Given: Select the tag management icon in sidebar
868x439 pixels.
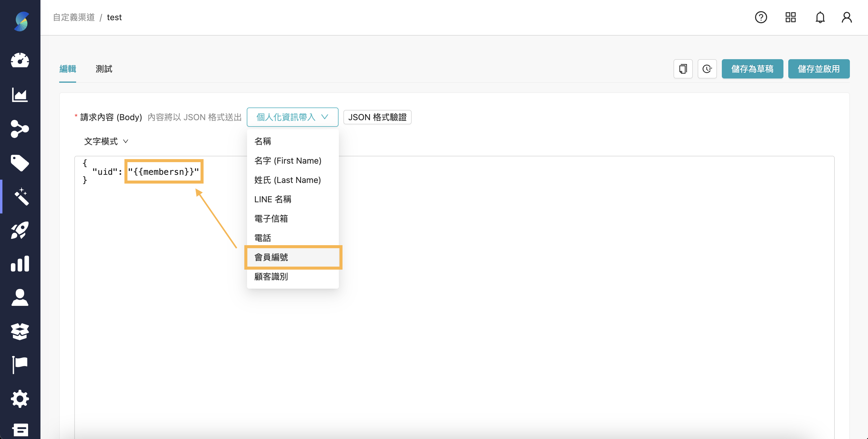Looking at the screenshot, I should coord(20,163).
